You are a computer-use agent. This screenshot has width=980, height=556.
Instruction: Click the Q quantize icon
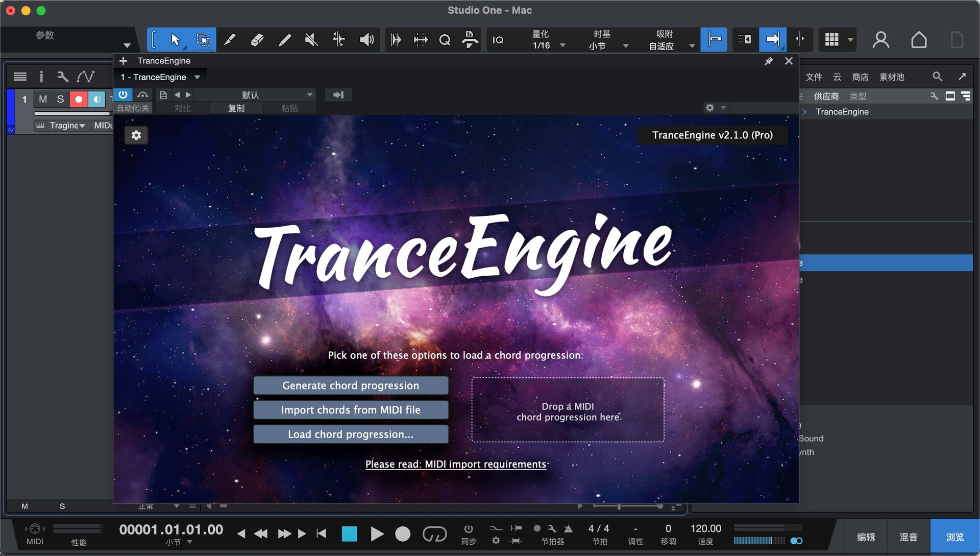pyautogui.click(x=445, y=40)
